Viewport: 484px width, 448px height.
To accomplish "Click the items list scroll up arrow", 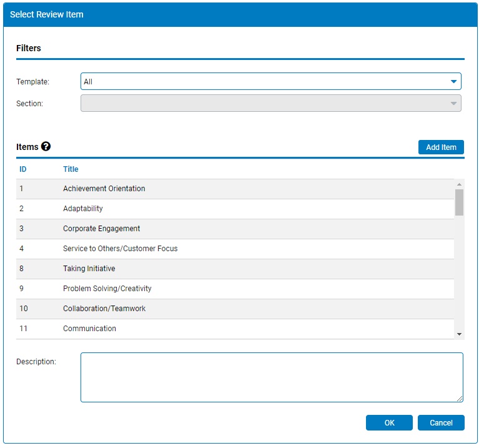I will 459,184.
